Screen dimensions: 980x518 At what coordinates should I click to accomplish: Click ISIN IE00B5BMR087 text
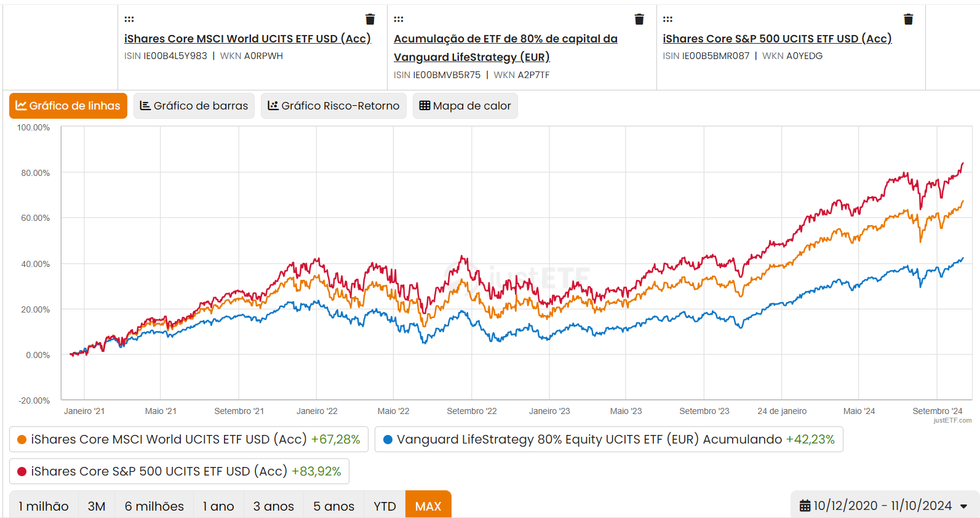706,56
